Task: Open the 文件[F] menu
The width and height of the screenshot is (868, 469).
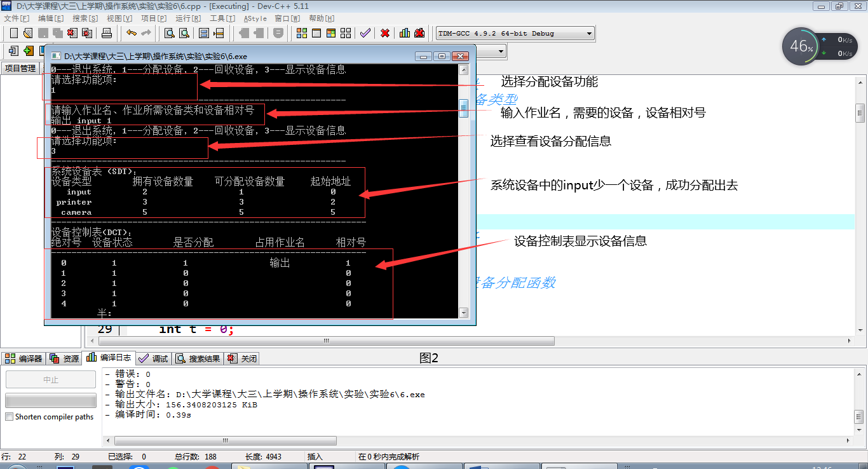Action: click(x=17, y=18)
